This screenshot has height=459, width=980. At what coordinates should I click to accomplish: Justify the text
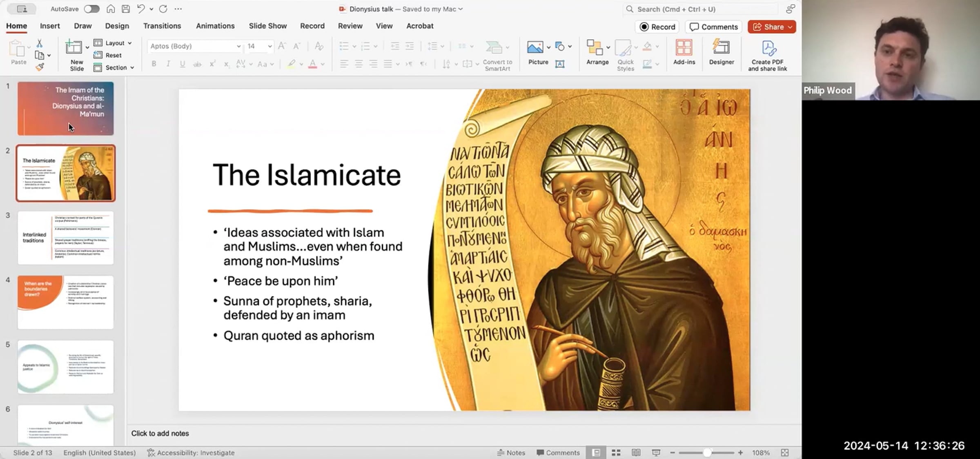click(388, 64)
